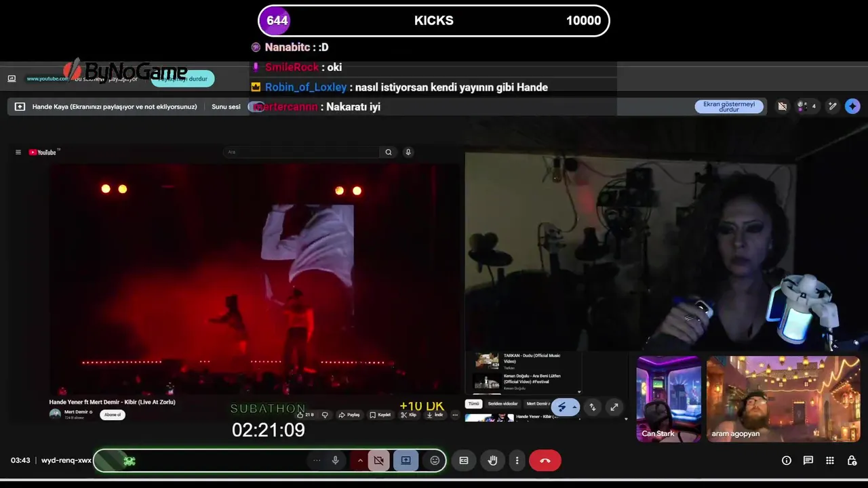Open the three-dot audio options button
This screenshot has width=868, height=488.
pos(317,460)
